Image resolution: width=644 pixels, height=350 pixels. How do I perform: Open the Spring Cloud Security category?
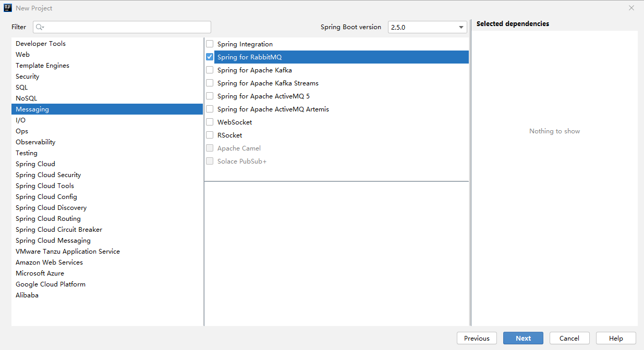(x=107, y=175)
